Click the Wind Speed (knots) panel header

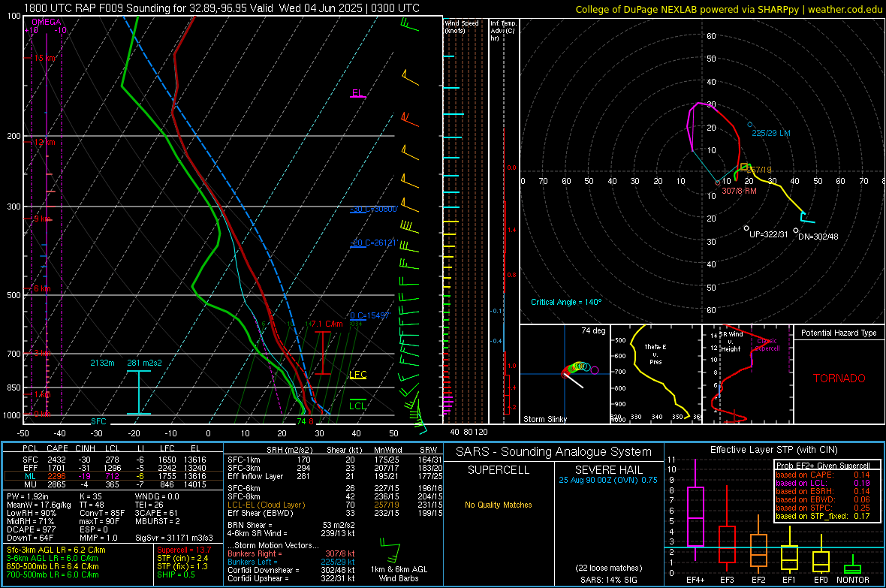pos(462,26)
